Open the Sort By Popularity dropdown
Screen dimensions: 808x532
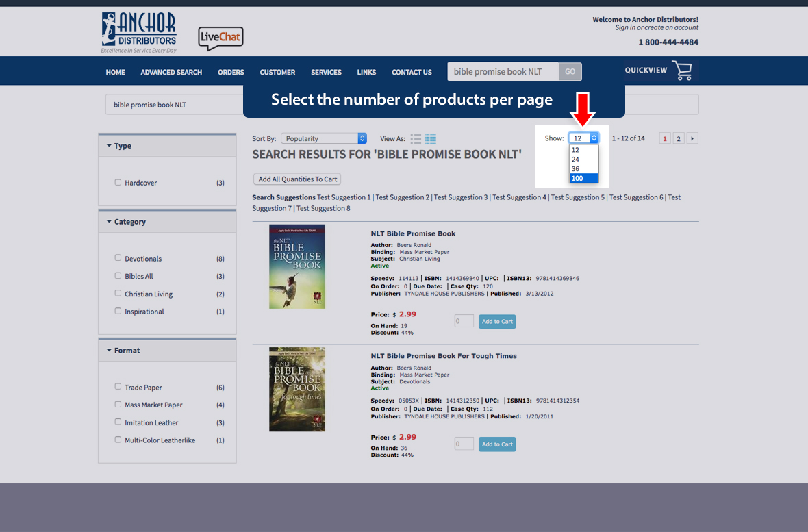pos(324,138)
